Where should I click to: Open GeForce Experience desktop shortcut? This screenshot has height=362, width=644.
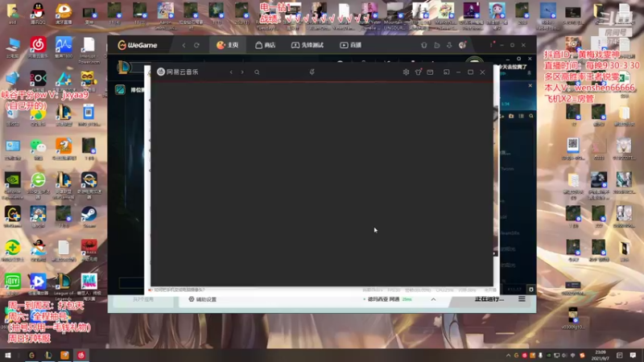click(13, 186)
